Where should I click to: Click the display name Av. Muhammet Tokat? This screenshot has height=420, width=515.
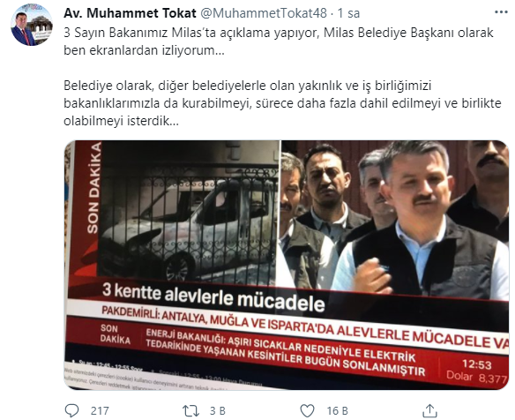(130, 13)
